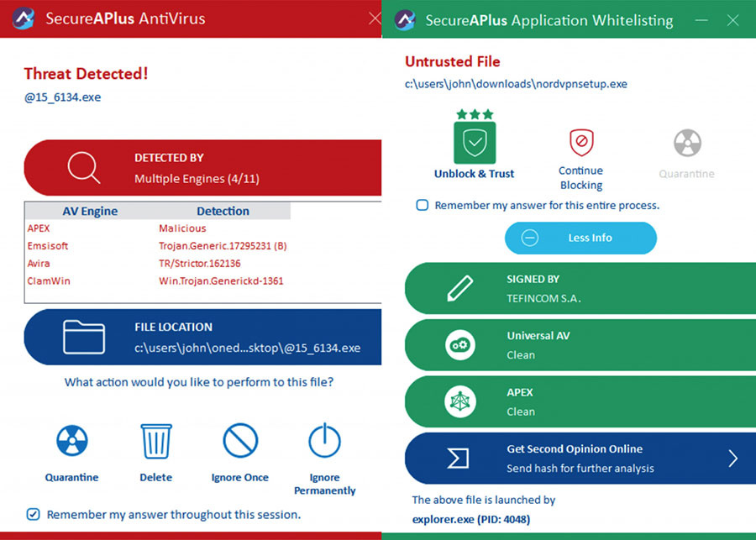The height and width of the screenshot is (540, 756).
Task: Untick Remember my answer throughout this session
Action: pos(34,514)
